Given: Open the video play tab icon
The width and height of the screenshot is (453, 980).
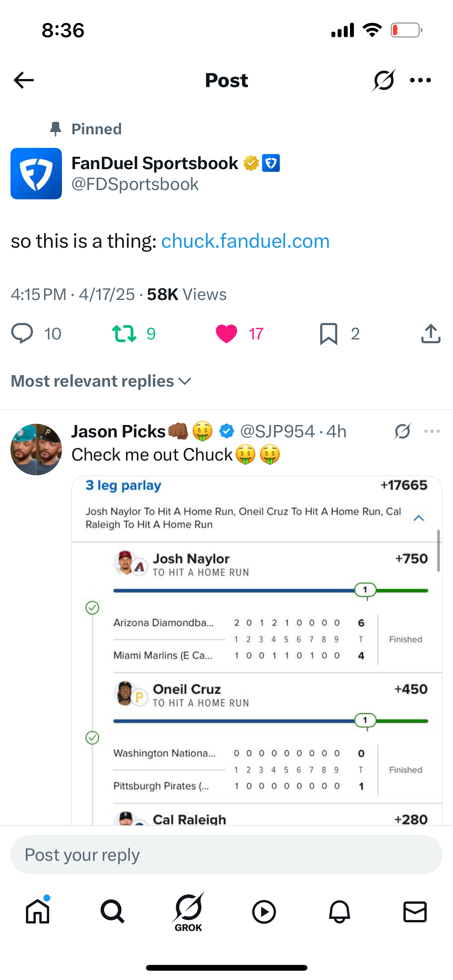Looking at the screenshot, I should tap(264, 911).
